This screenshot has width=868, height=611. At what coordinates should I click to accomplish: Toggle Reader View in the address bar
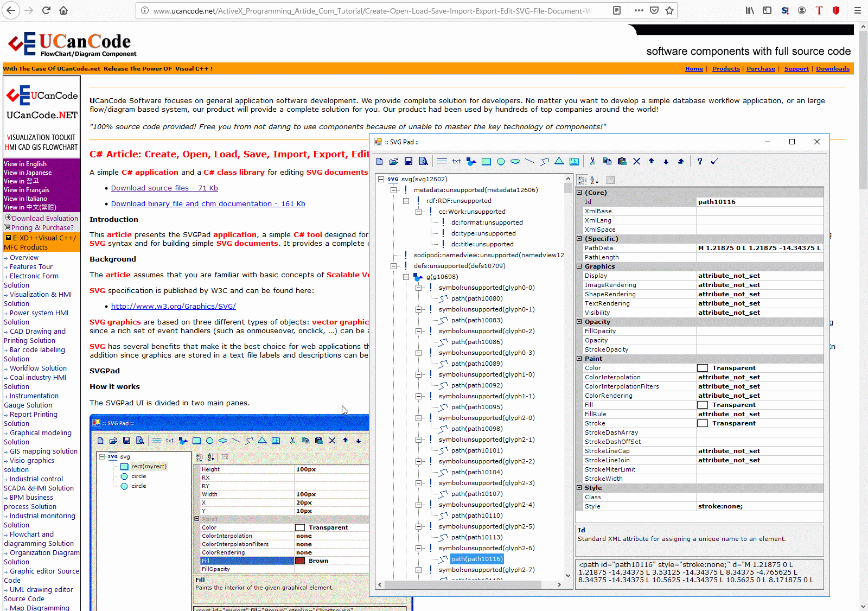(x=617, y=10)
